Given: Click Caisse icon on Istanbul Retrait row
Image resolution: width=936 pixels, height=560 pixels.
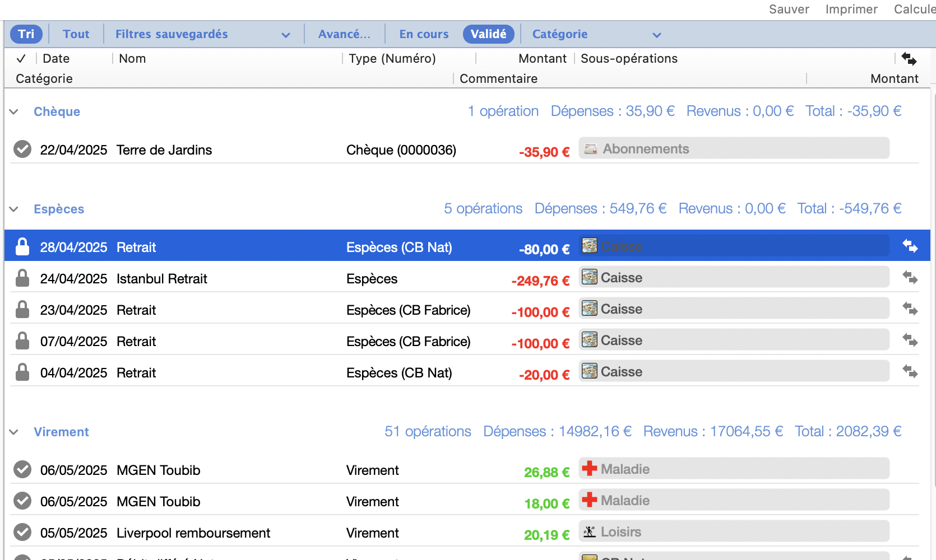Looking at the screenshot, I should [x=590, y=277].
